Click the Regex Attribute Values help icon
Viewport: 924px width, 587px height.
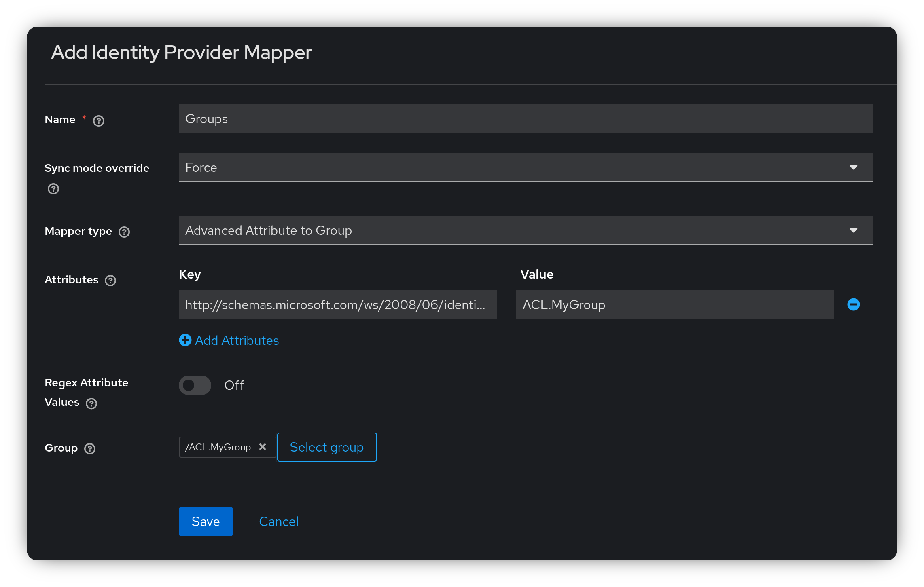pyautogui.click(x=91, y=403)
